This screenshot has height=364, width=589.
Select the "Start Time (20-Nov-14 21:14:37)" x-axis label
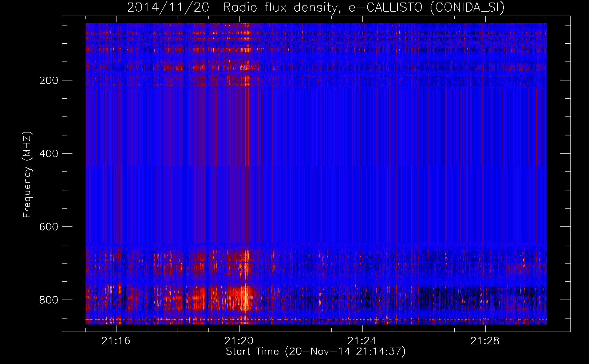coord(316,352)
